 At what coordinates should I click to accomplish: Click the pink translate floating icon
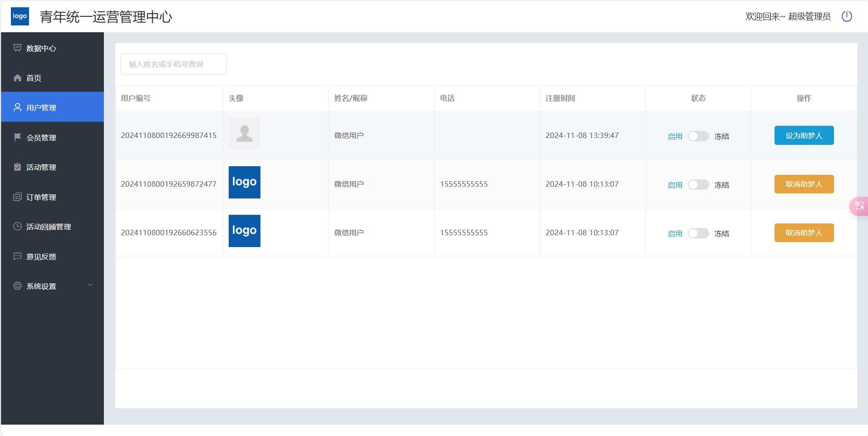(858, 206)
